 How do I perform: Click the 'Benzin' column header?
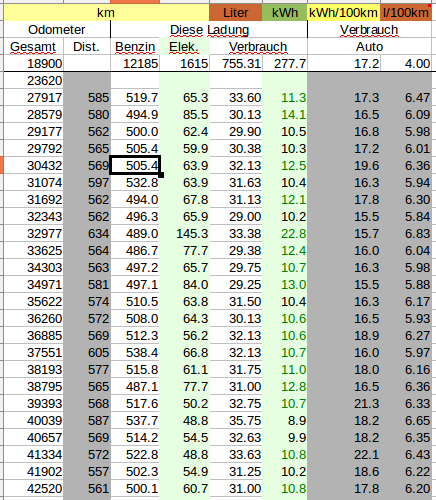tap(135, 47)
